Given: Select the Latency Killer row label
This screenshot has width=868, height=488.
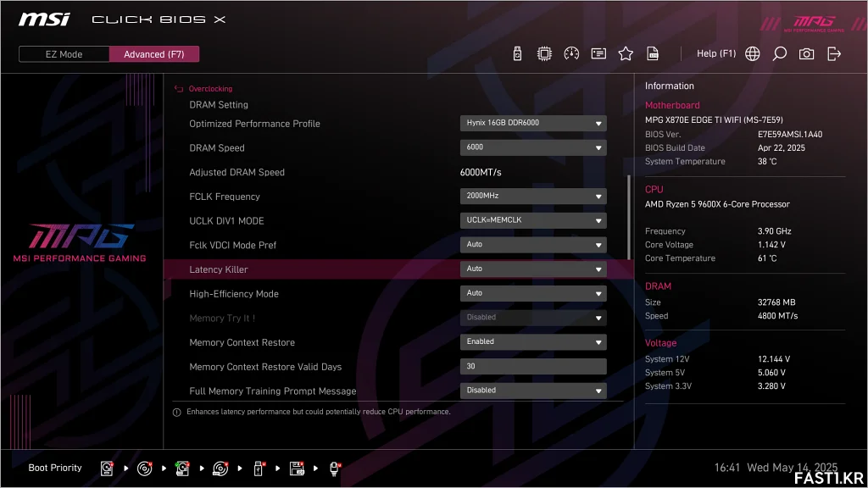Looking at the screenshot, I should click(219, 269).
